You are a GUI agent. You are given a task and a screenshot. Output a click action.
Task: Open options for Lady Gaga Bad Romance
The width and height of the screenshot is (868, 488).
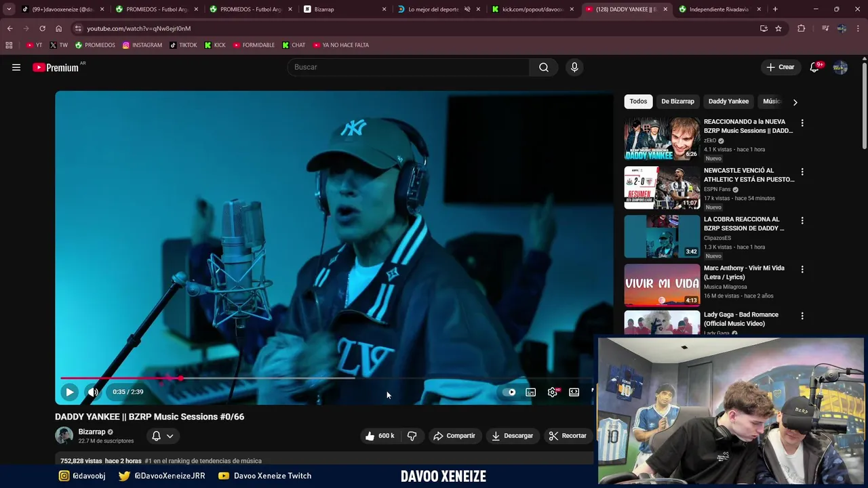802,316
